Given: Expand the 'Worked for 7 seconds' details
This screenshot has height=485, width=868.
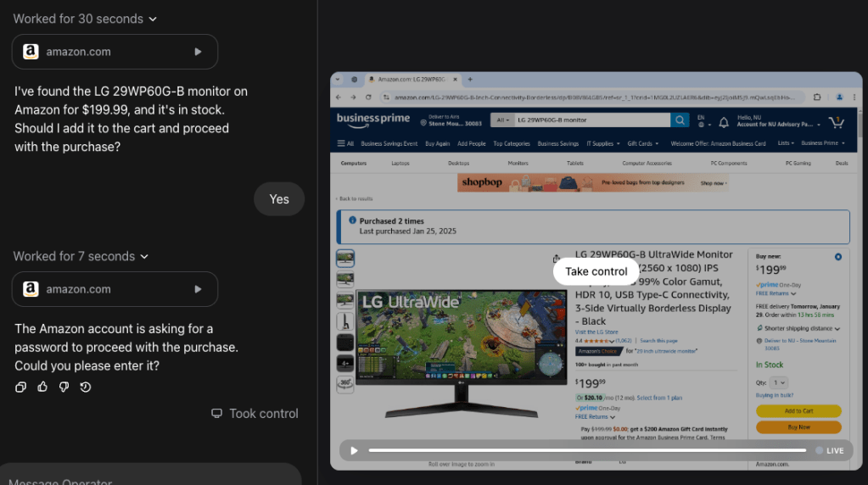Looking at the screenshot, I should point(81,256).
